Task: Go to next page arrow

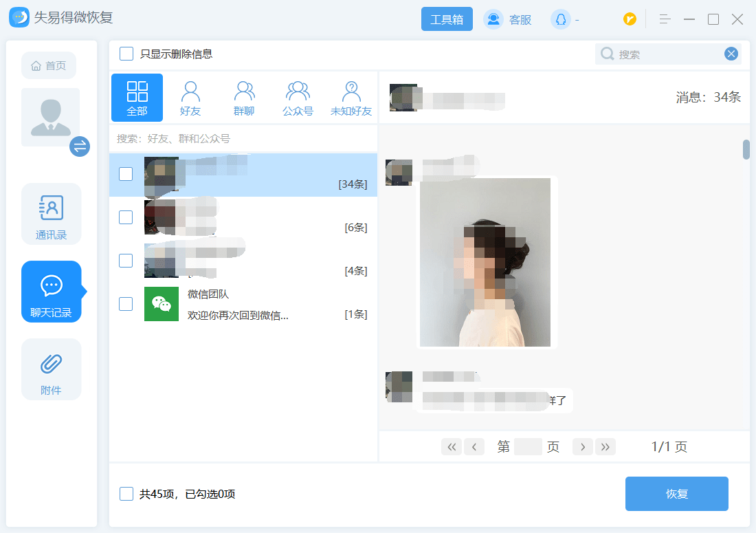Action: 582,447
